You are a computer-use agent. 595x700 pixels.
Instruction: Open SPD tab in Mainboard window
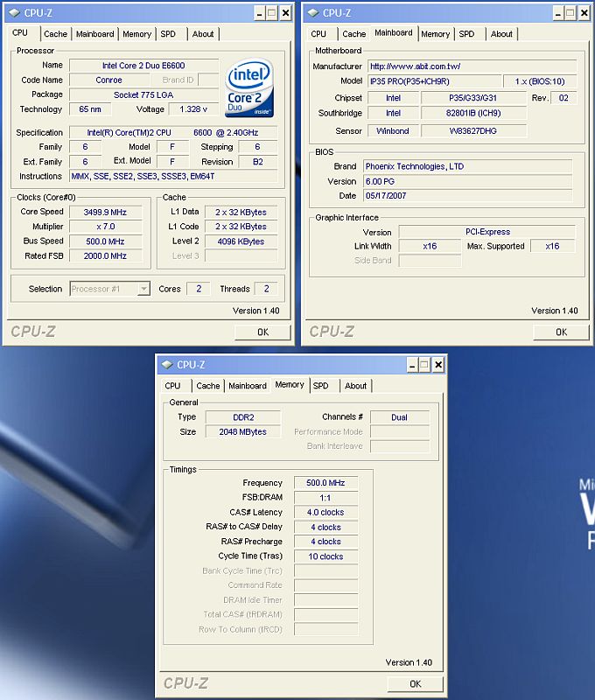466,34
